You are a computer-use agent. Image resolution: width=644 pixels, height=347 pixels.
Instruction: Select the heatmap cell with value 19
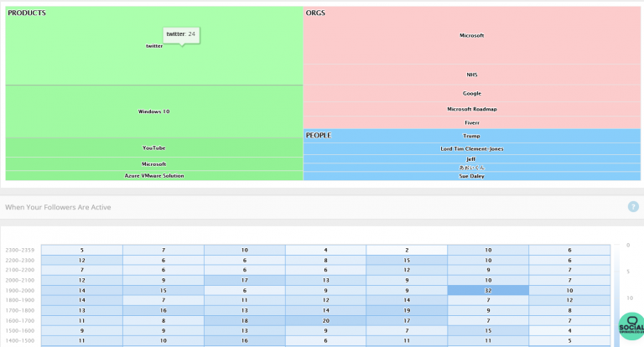[407, 310]
